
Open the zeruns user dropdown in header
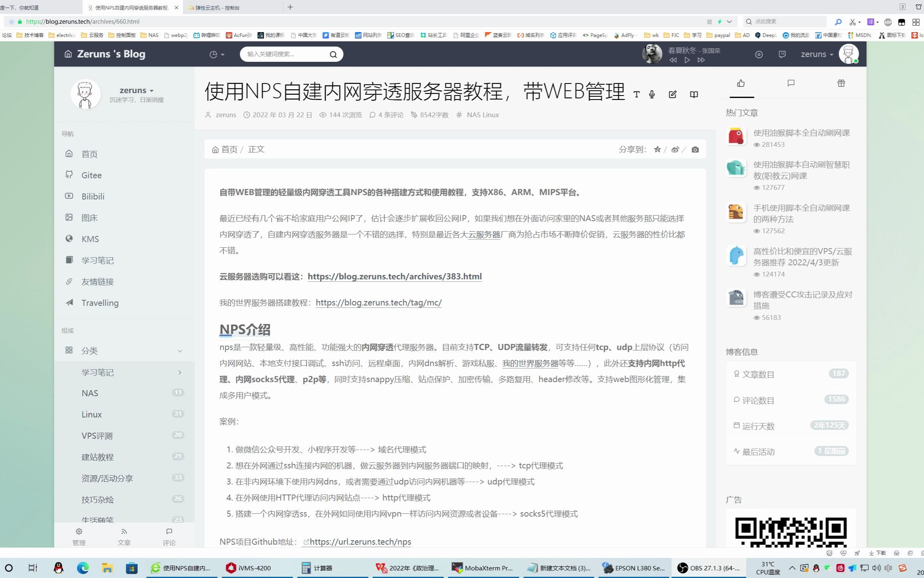tap(817, 54)
